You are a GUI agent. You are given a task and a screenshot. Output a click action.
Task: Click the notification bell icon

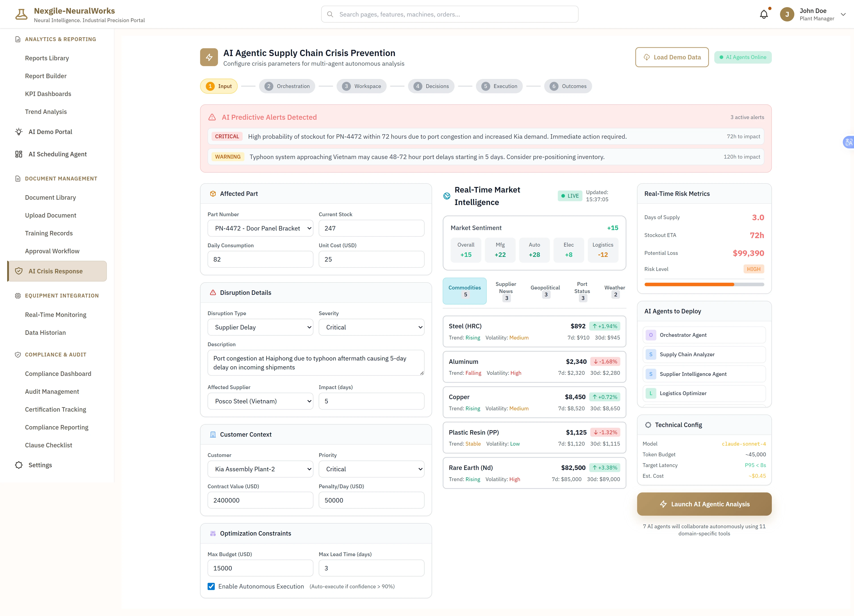point(764,14)
